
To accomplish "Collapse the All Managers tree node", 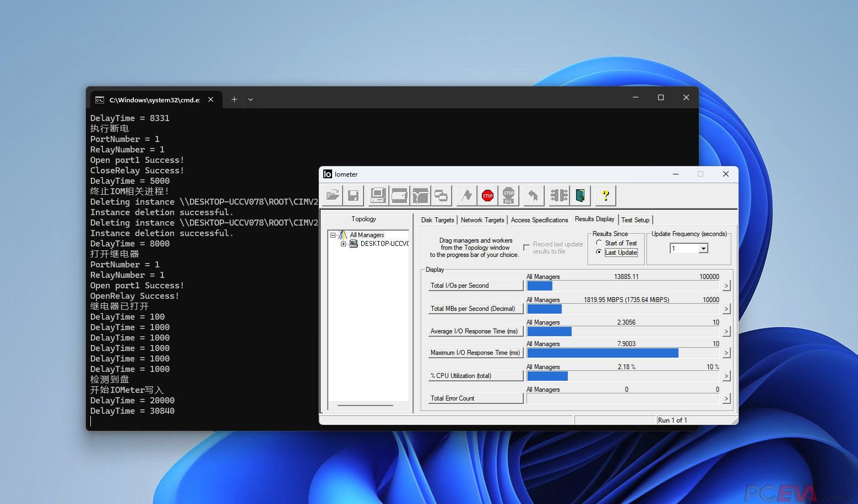I will tap(333, 235).
